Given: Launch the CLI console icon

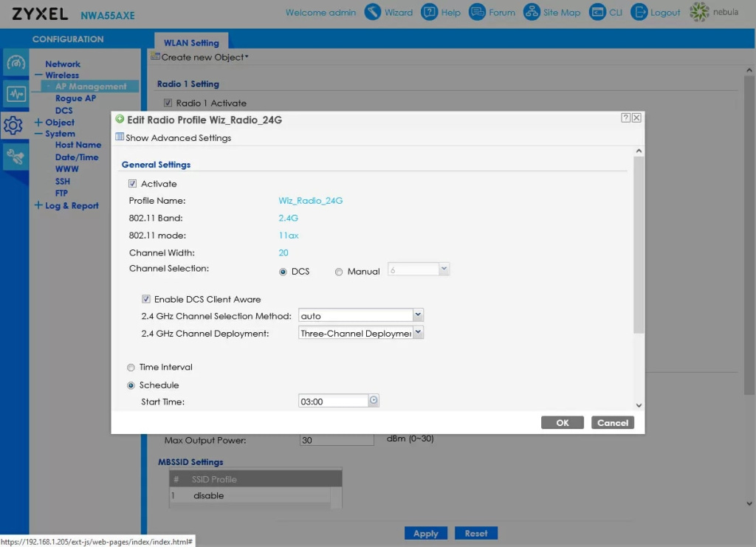Looking at the screenshot, I should (597, 13).
